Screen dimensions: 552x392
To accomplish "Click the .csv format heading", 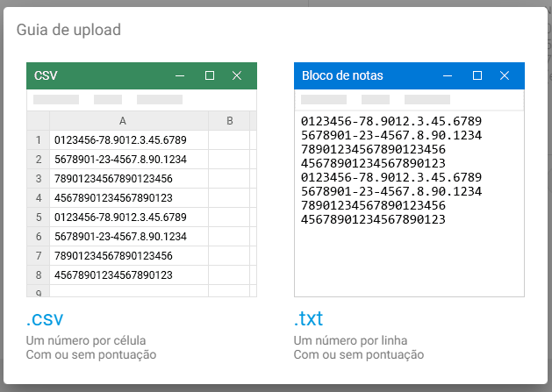I will (45, 318).
